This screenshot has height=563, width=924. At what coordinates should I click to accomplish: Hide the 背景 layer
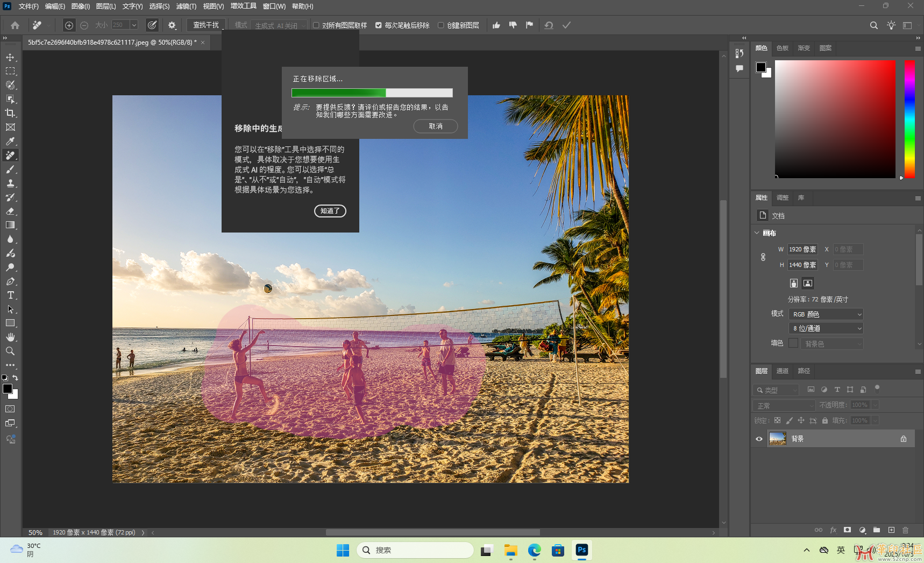coord(759,439)
